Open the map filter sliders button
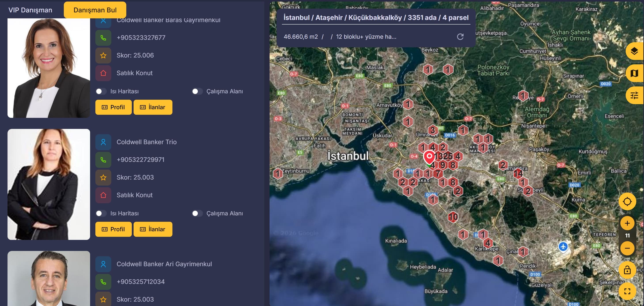 pyautogui.click(x=634, y=96)
